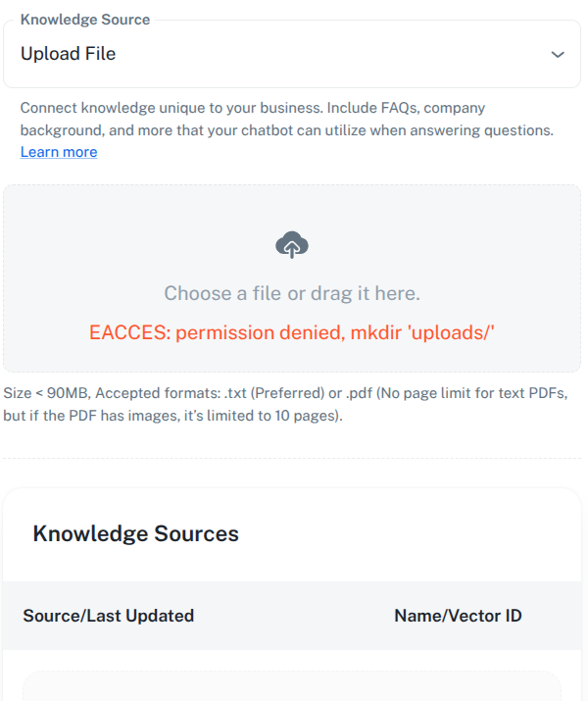The image size is (588, 701).
Task: Click the 'Connect knowledge unique to your business' description
Action: click(x=253, y=108)
